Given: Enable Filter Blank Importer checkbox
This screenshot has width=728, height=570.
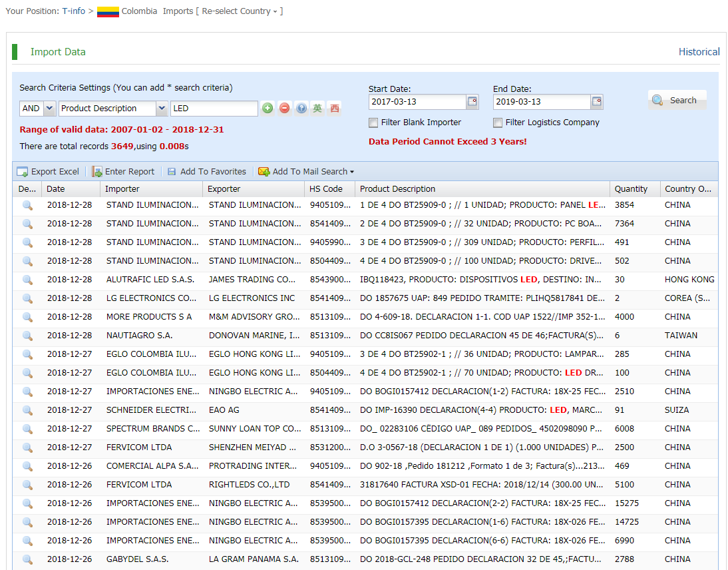Looking at the screenshot, I should 373,123.
